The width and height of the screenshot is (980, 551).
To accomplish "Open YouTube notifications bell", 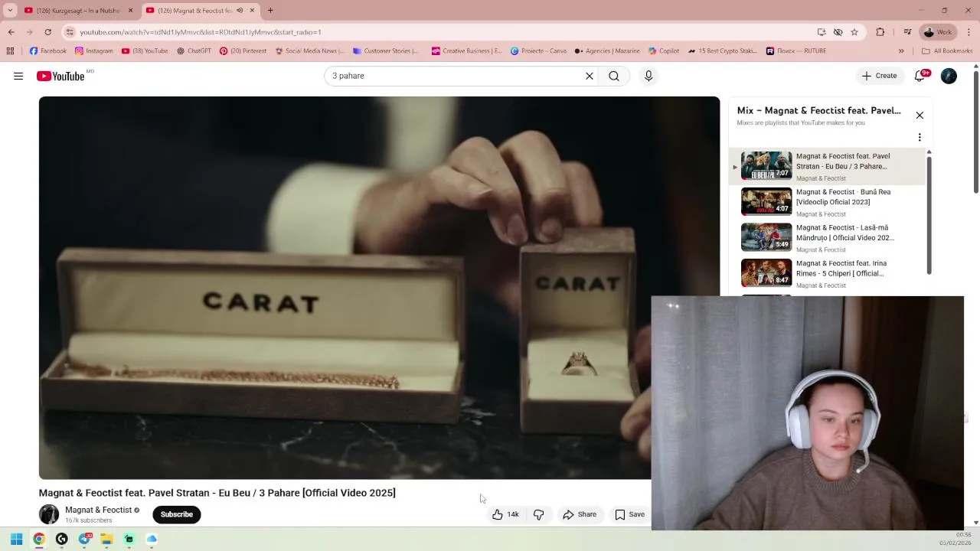I will [921, 76].
